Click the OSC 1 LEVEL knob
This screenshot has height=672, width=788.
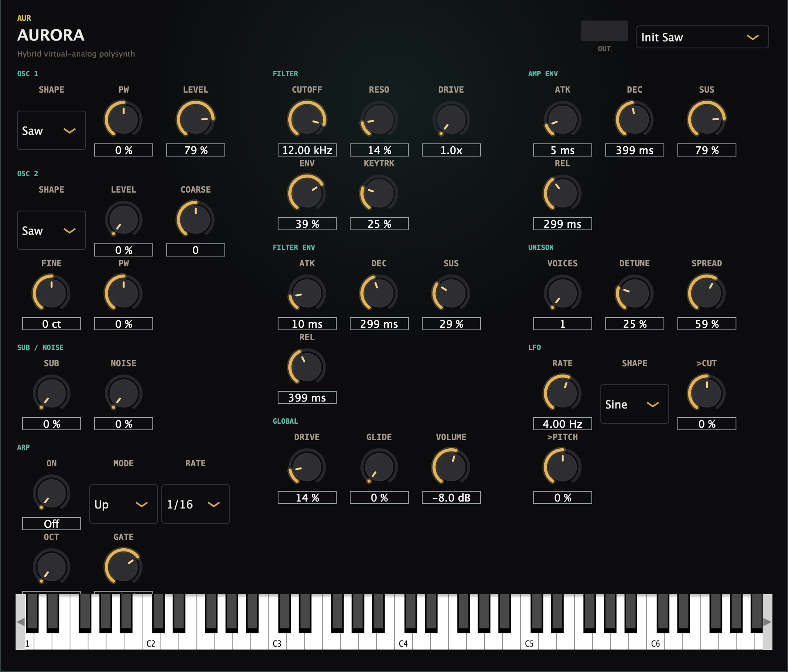point(196,119)
